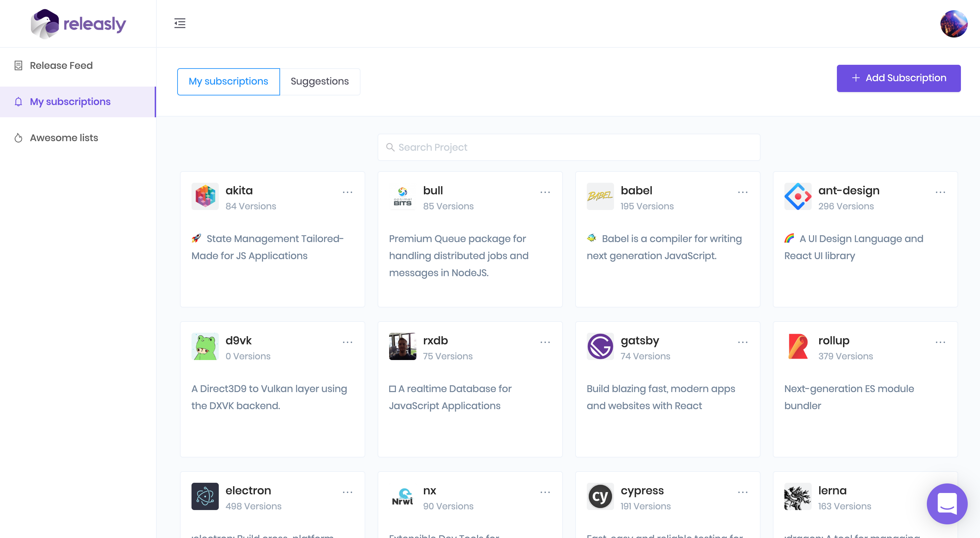980x538 pixels.
Task: Click the d9vk frog avatar
Action: point(205,346)
